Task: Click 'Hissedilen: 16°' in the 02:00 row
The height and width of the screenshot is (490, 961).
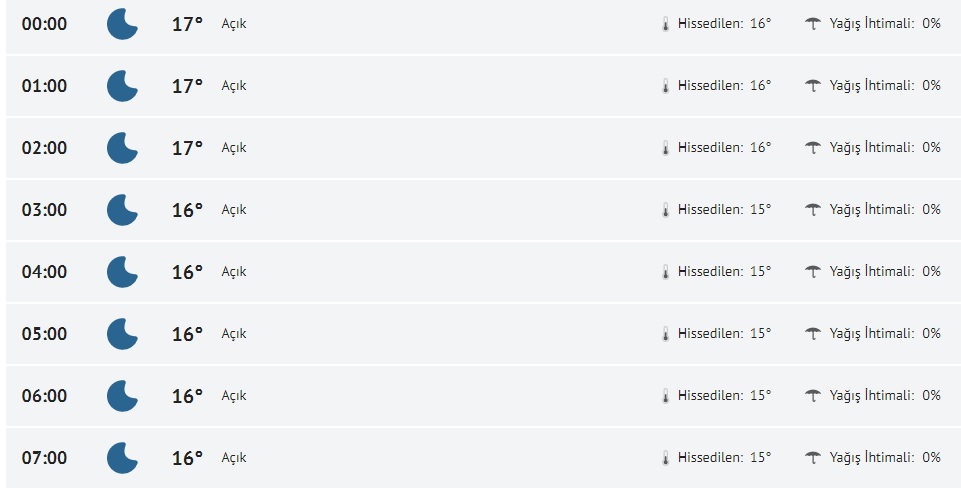Action: coord(724,148)
